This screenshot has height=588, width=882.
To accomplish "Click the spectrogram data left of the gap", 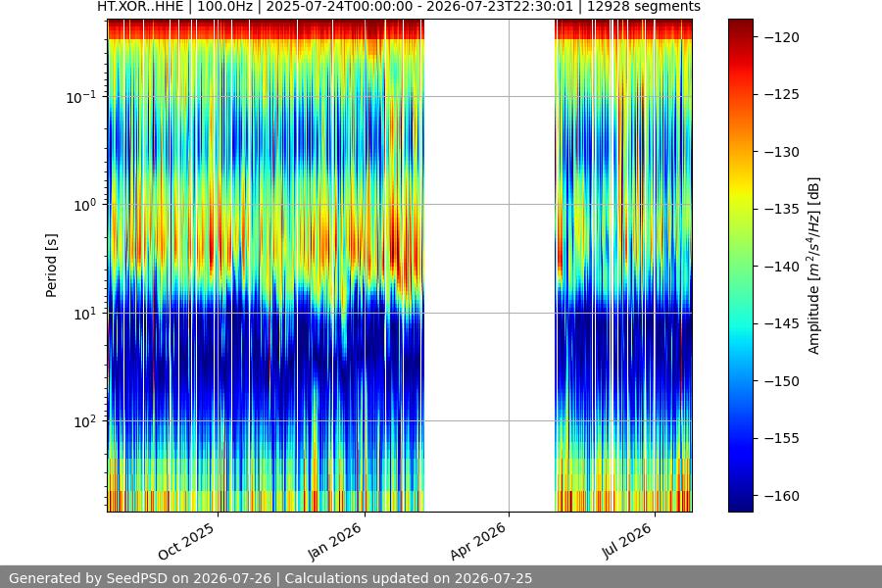I will [266, 266].
